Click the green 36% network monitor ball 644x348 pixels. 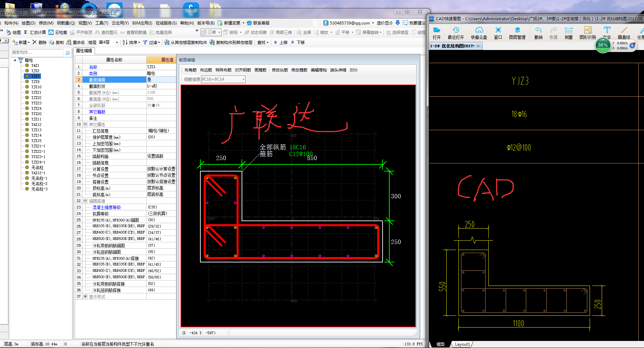pyautogui.click(x=603, y=45)
